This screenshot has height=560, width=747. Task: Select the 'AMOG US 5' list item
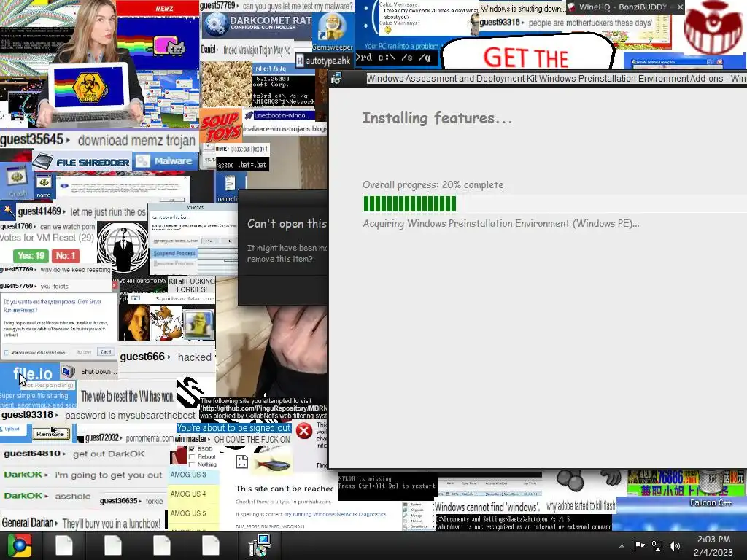pyautogui.click(x=193, y=513)
